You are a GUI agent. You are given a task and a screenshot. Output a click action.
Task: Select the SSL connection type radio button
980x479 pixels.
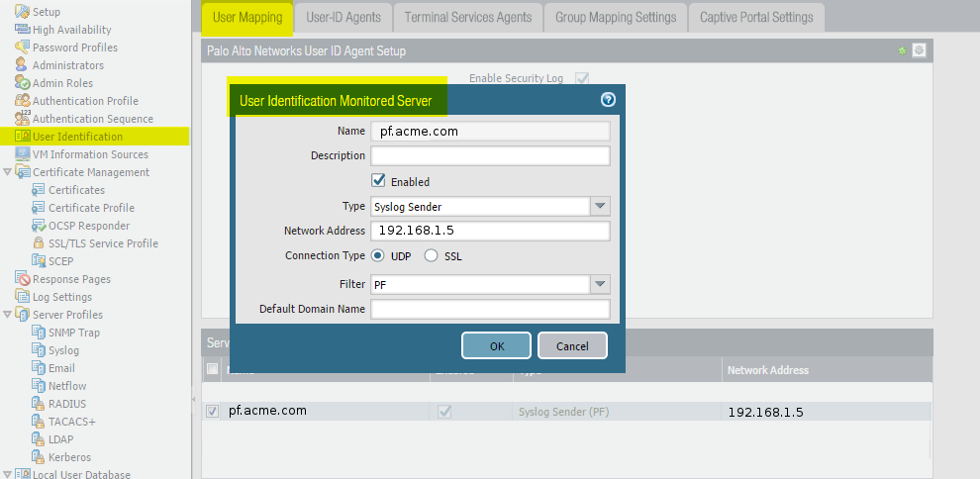click(431, 255)
